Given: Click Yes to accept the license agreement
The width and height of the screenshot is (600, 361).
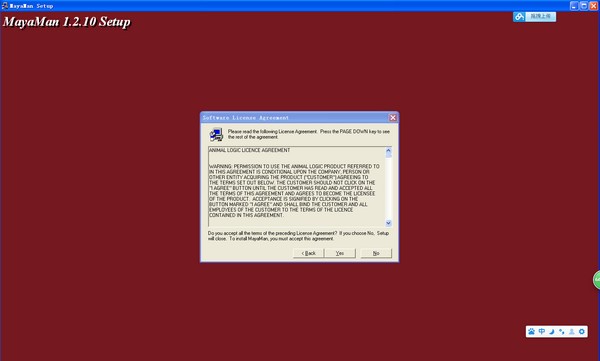Looking at the screenshot, I should point(340,253).
